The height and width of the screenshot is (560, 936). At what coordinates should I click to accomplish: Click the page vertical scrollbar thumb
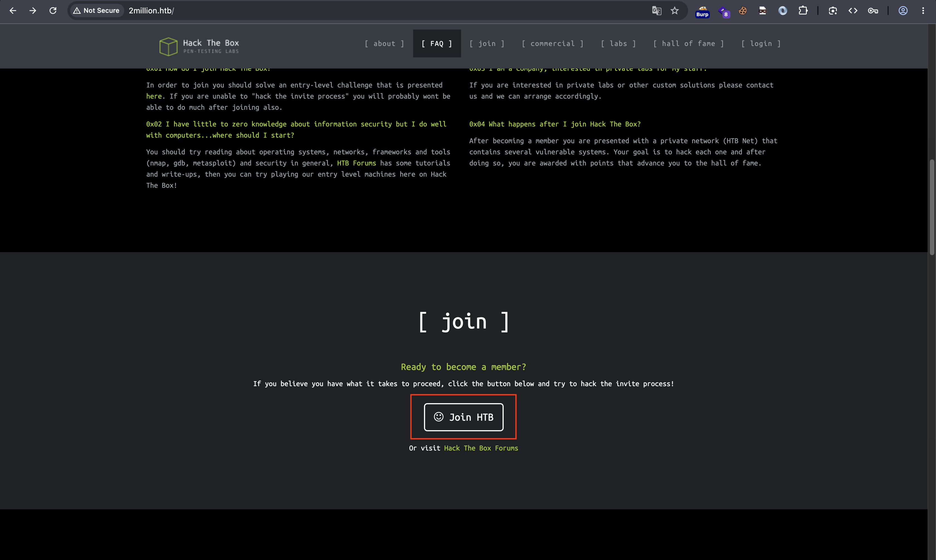[932, 207]
